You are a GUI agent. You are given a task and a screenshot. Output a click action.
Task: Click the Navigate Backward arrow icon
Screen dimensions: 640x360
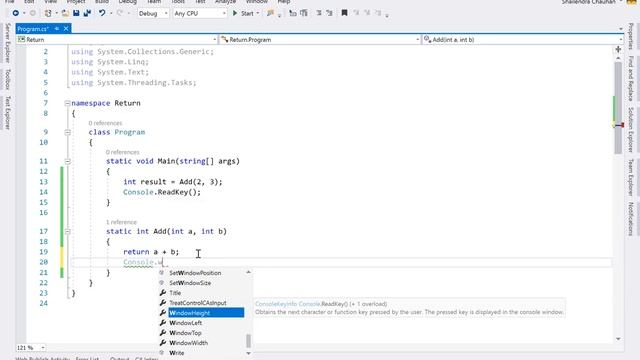[16, 13]
